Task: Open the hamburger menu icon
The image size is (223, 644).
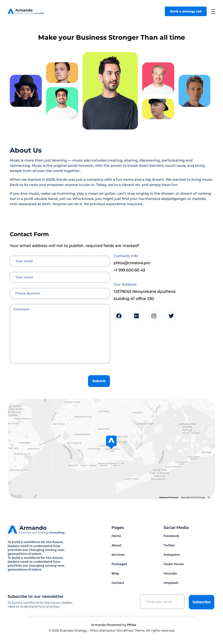Action: click(213, 12)
